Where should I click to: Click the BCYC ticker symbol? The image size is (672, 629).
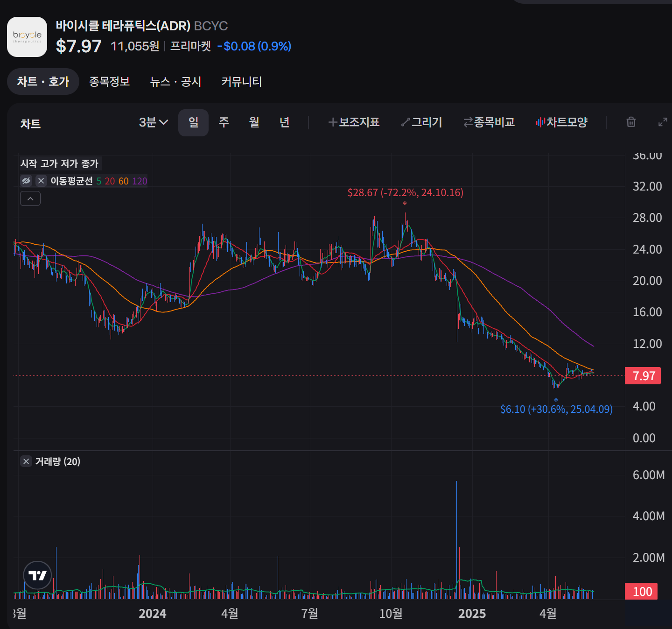click(211, 26)
